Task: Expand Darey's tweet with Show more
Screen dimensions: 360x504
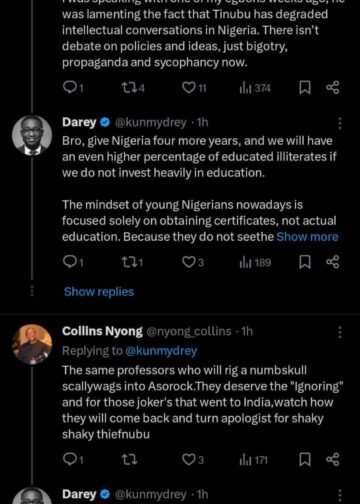Action: tap(307, 237)
